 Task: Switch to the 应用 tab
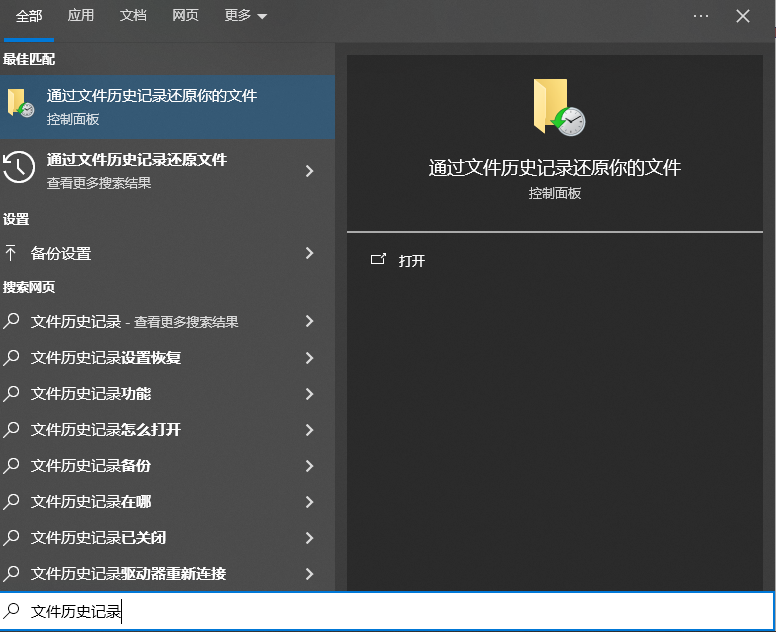pyautogui.click(x=81, y=15)
